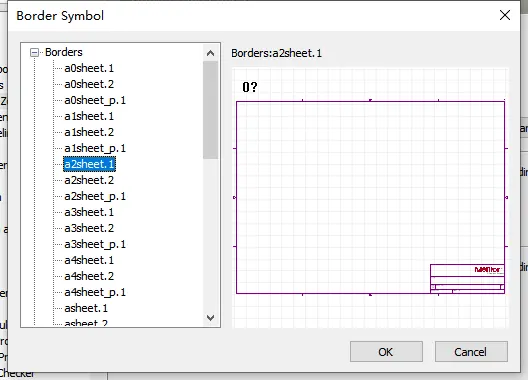Screen dimensions: 528x380
Task: Select a3sheet_p.1 border symbol
Action: coord(95,244)
